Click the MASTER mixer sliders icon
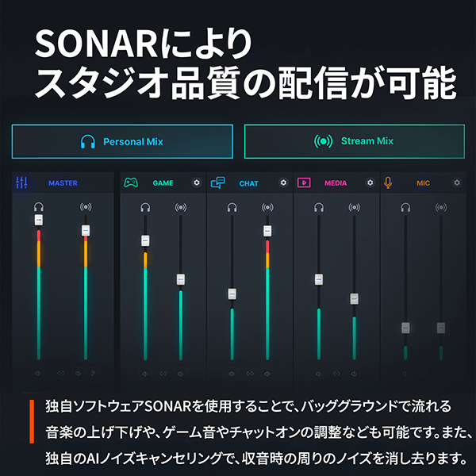The height and width of the screenshot is (476, 476). coord(21,182)
